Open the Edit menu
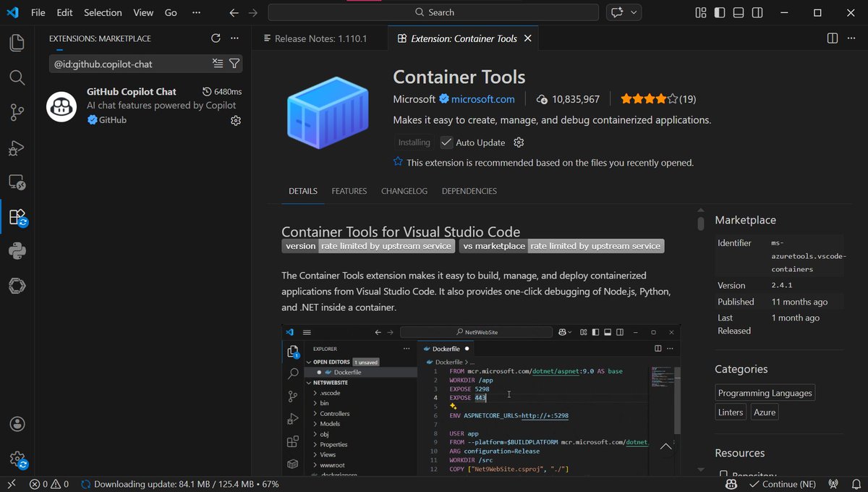The image size is (868, 492). click(x=64, y=12)
